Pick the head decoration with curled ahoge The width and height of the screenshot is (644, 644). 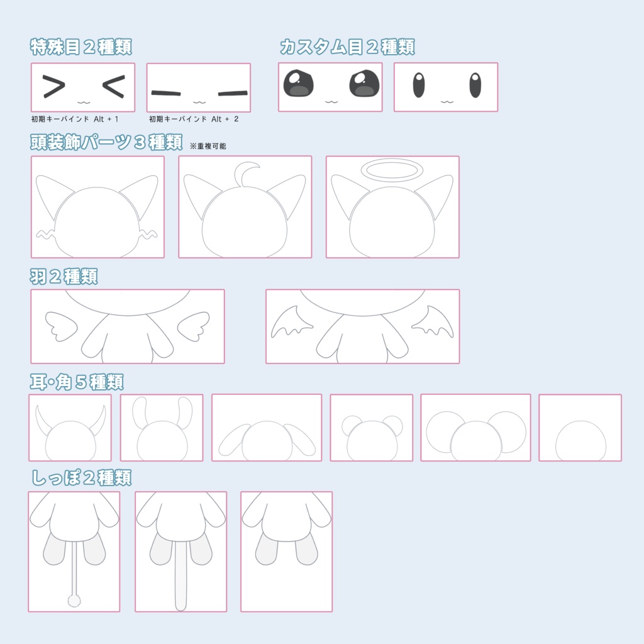[x=245, y=207]
